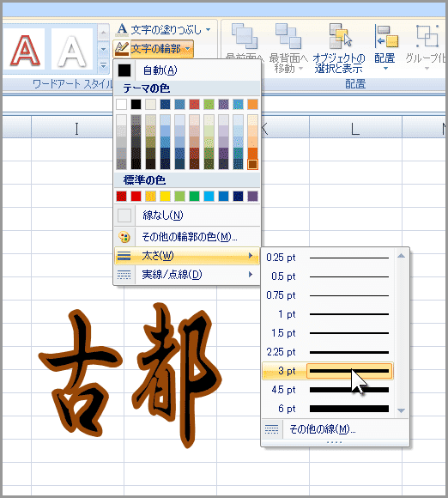Click the 最前面へ bring to front icon
Image resolution: width=448 pixels, height=498 pixels.
[x=244, y=36]
